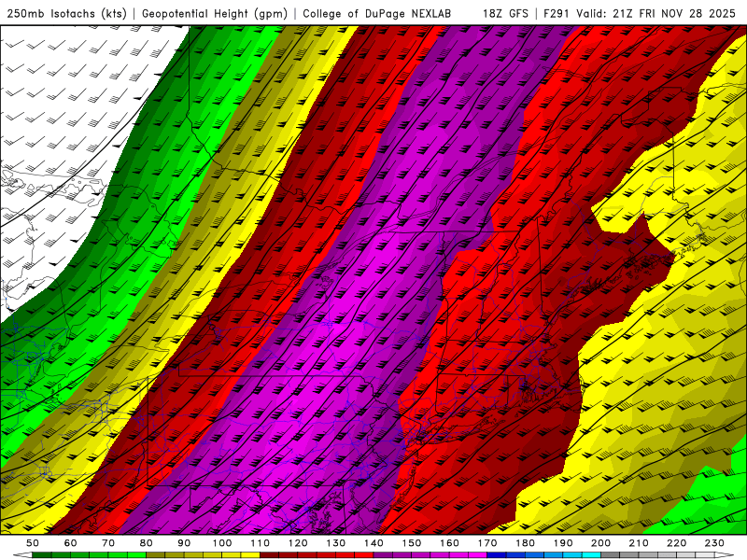The image size is (747, 560).
Task: Click the colorbar label '180'
Action: [525, 543]
